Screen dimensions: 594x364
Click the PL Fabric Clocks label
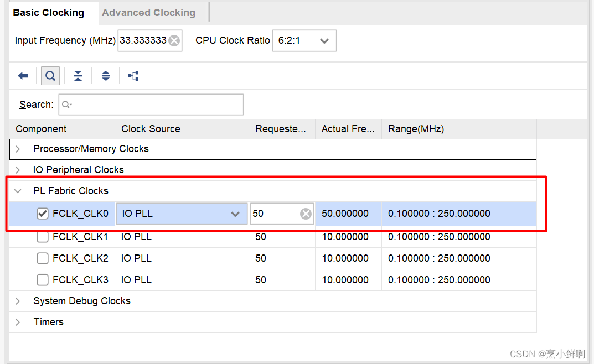point(71,191)
